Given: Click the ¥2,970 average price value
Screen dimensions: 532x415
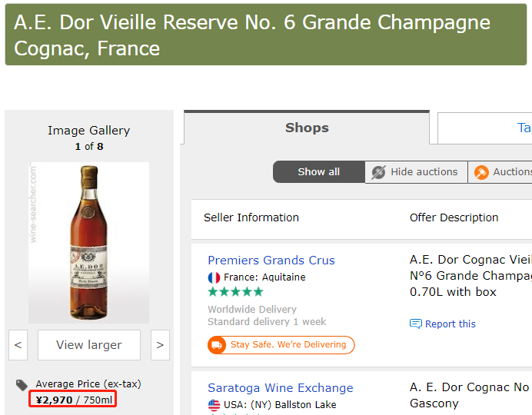Looking at the screenshot, I should pos(55,400).
